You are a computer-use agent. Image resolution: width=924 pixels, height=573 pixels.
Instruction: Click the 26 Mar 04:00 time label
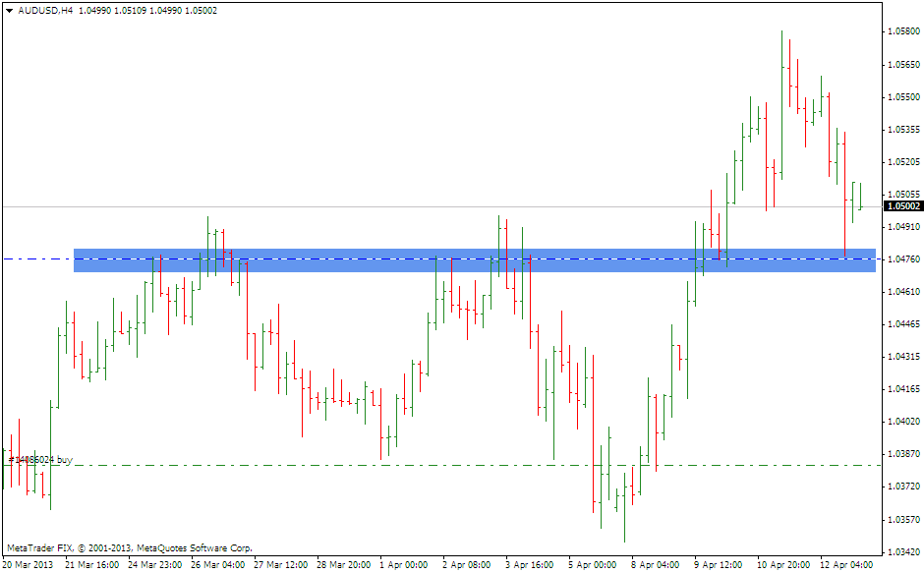pos(217,565)
